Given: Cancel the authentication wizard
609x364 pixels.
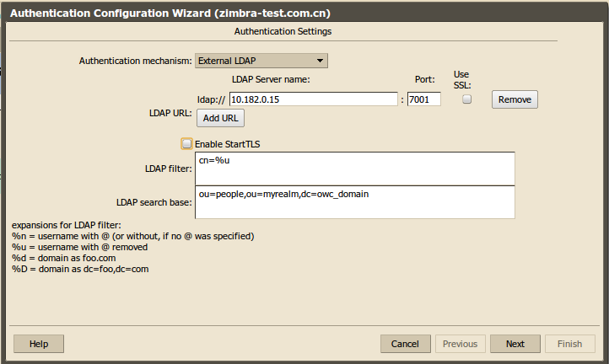Looking at the screenshot, I should point(405,344).
